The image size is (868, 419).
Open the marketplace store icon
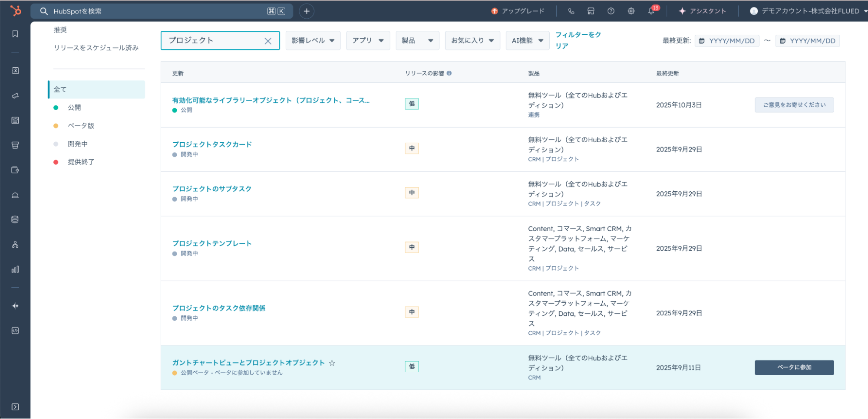[591, 11]
